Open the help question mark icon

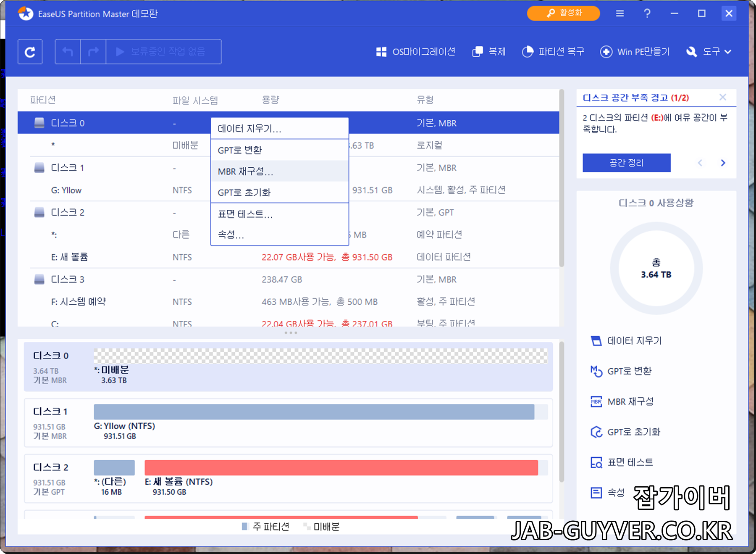point(647,13)
